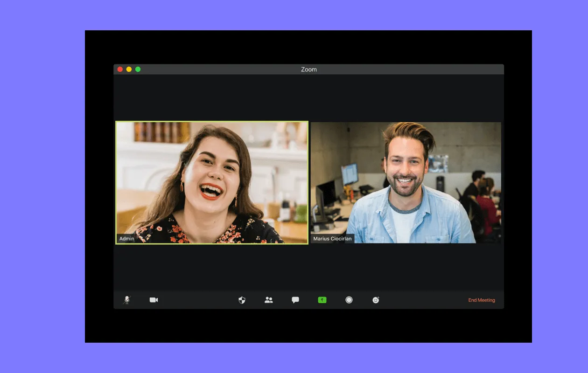Select Marius Ciocirlan's video tile
This screenshot has width=588, height=373.
(406, 182)
